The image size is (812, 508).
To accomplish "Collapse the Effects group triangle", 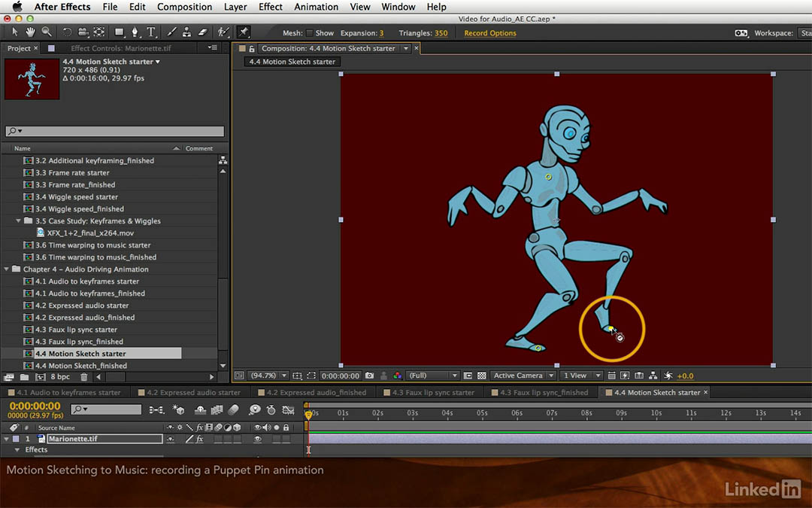I will coord(17,450).
